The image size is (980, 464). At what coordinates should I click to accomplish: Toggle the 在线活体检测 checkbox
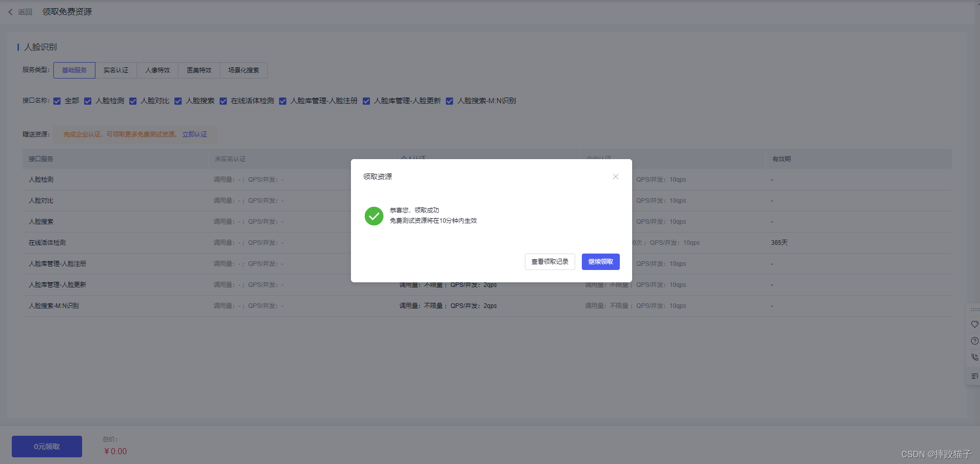(x=223, y=101)
